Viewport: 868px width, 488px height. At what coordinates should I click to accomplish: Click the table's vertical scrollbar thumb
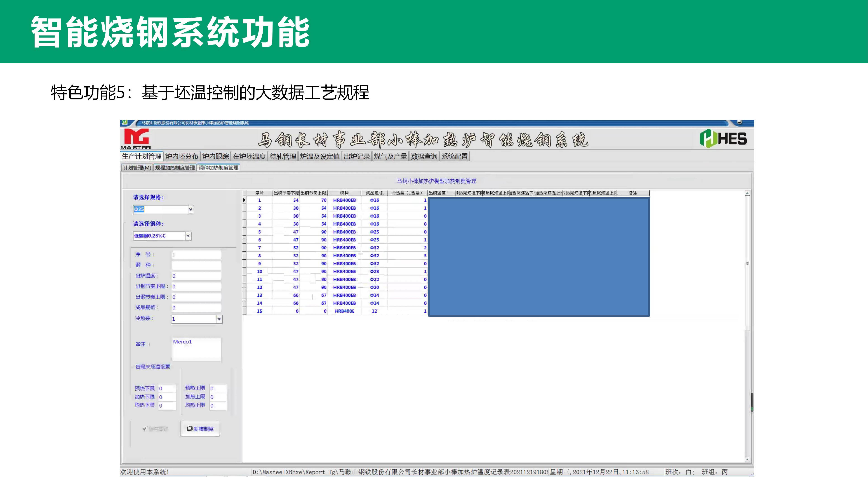pos(747,263)
